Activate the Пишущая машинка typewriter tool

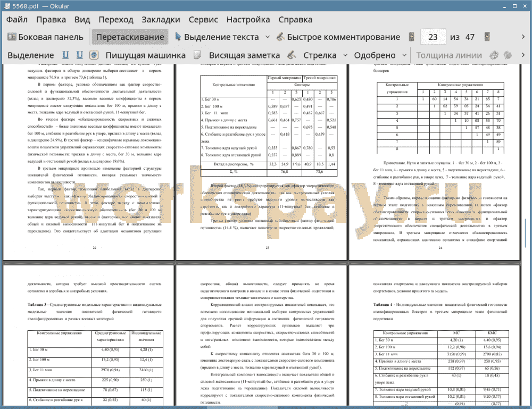[146, 55]
